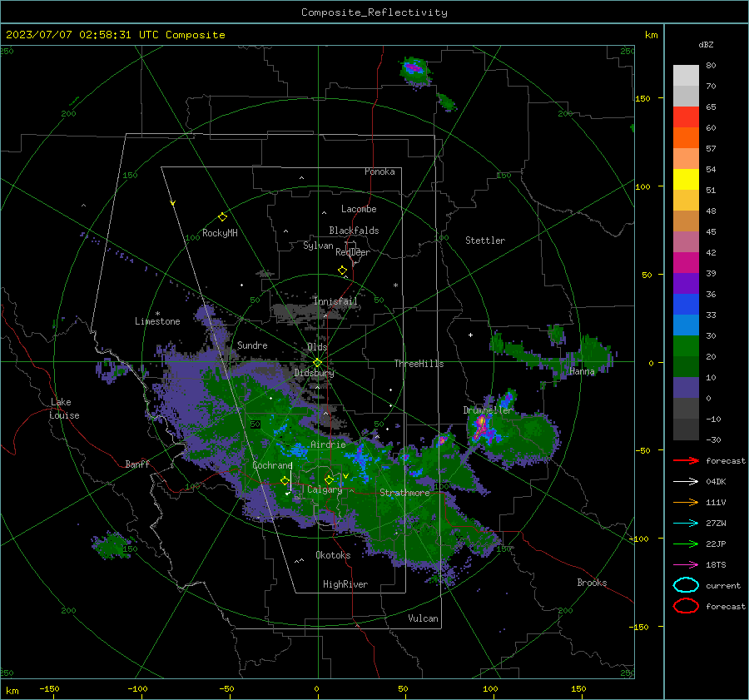
Task: Click the yellow diamond marker above Calgary
Action: 329,479
